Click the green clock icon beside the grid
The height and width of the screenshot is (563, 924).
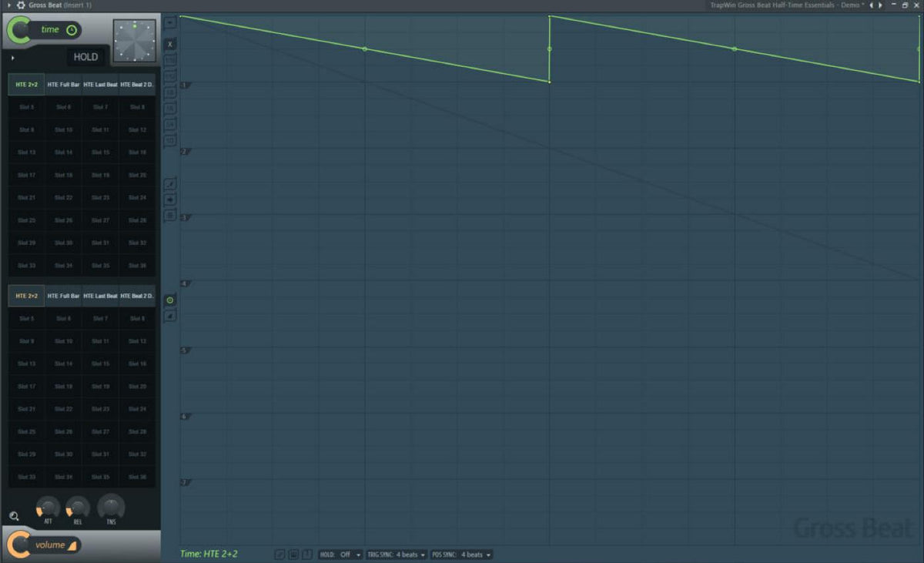[x=170, y=300]
